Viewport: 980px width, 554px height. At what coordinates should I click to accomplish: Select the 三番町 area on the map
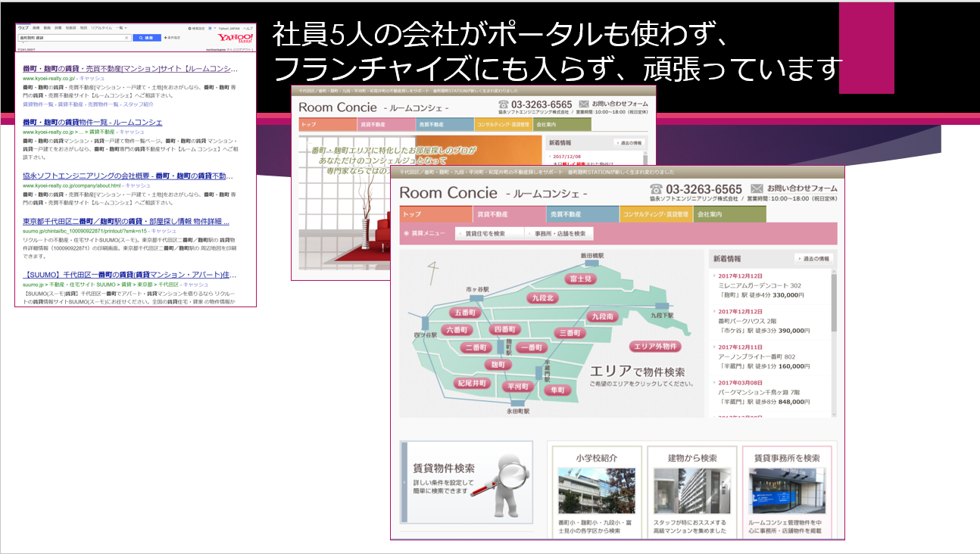570,333
